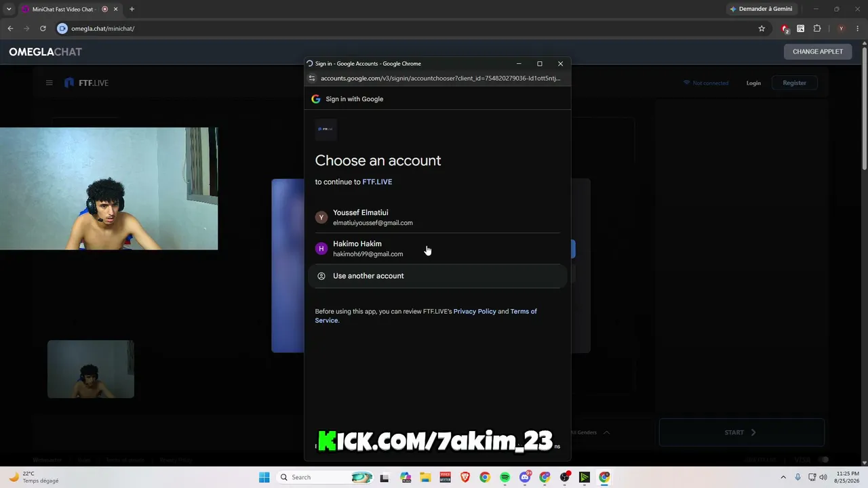868x488 pixels.
Task: Open the Privacy Policy link
Action: [475, 311]
